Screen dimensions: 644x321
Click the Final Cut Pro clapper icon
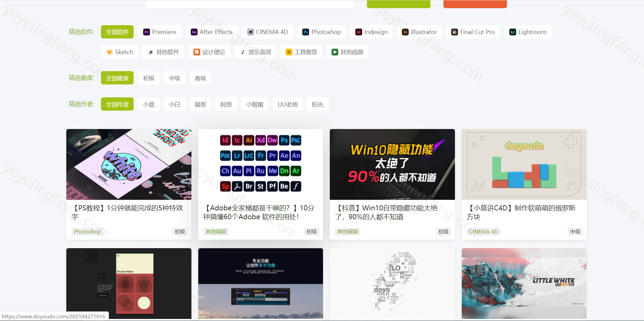click(455, 32)
